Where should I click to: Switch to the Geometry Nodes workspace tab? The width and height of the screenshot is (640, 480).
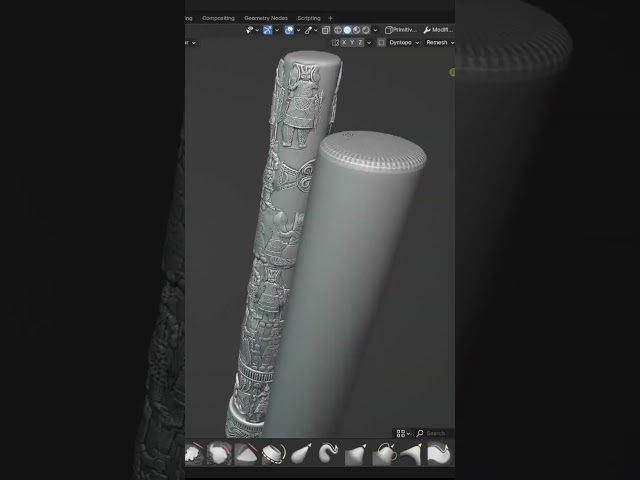(x=266, y=18)
